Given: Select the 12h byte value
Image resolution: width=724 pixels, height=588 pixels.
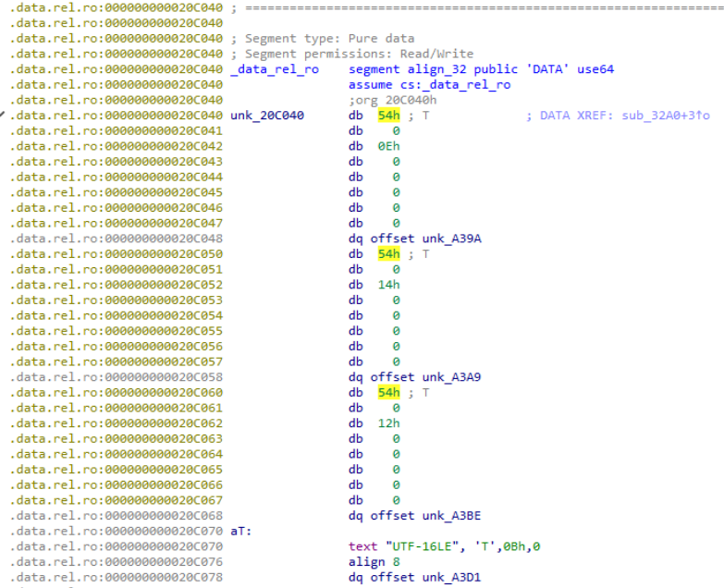Looking at the screenshot, I should [x=388, y=423].
